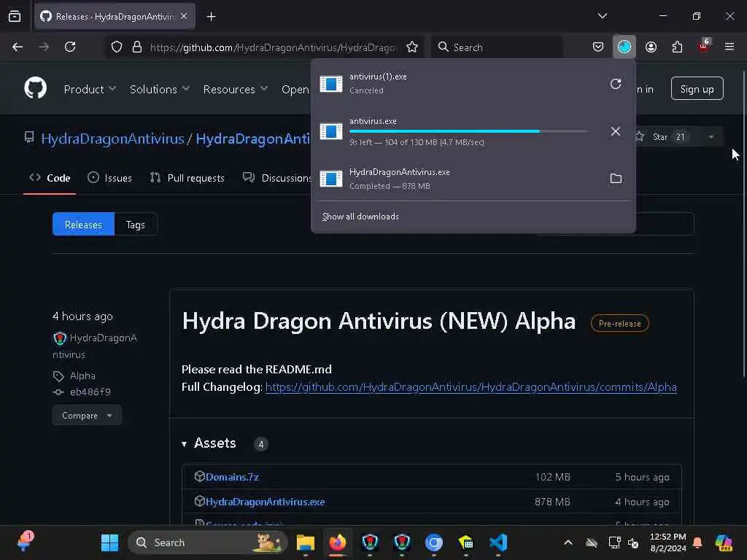Go forward to the next page

pyautogui.click(x=44, y=47)
